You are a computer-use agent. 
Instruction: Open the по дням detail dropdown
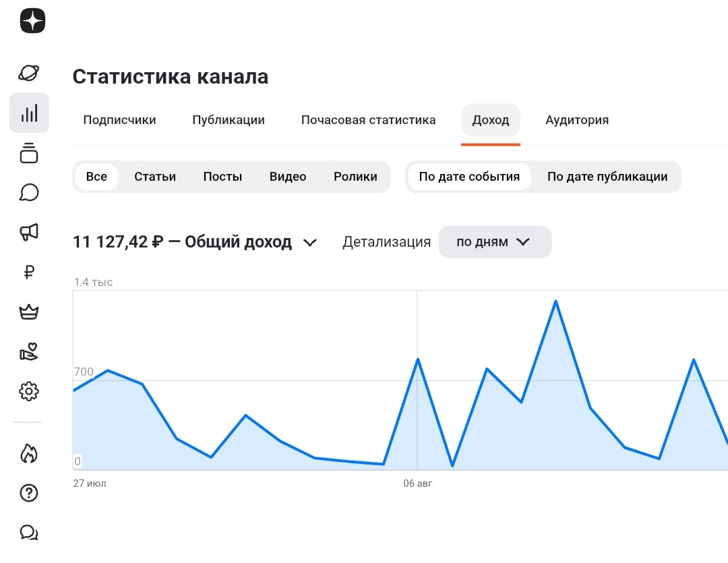(495, 242)
